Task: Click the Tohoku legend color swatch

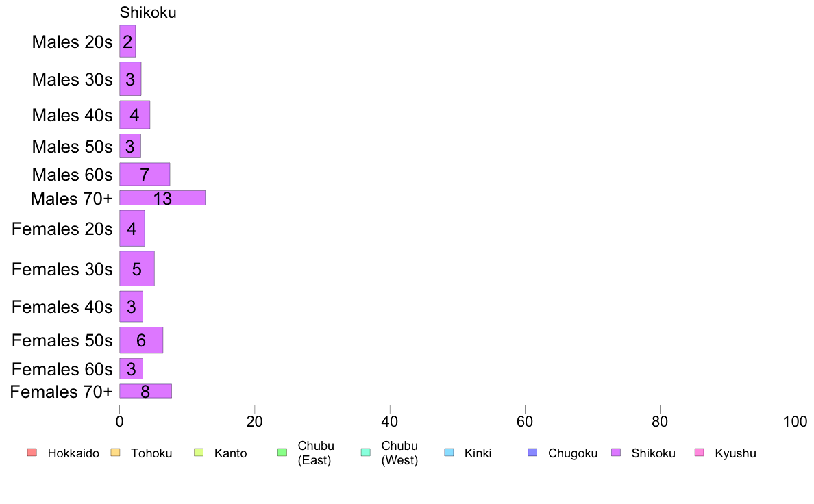Action: (115, 453)
